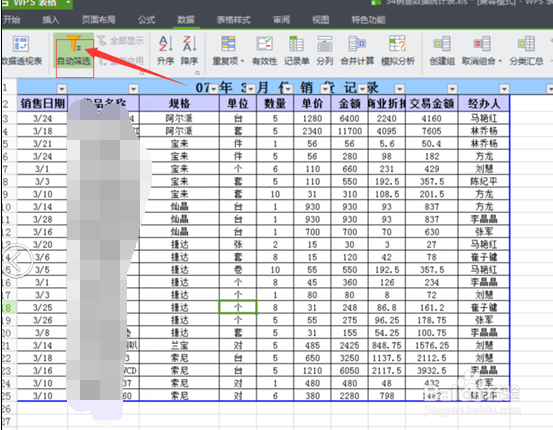Open filter dropdown above 经办人 column

click(504, 89)
